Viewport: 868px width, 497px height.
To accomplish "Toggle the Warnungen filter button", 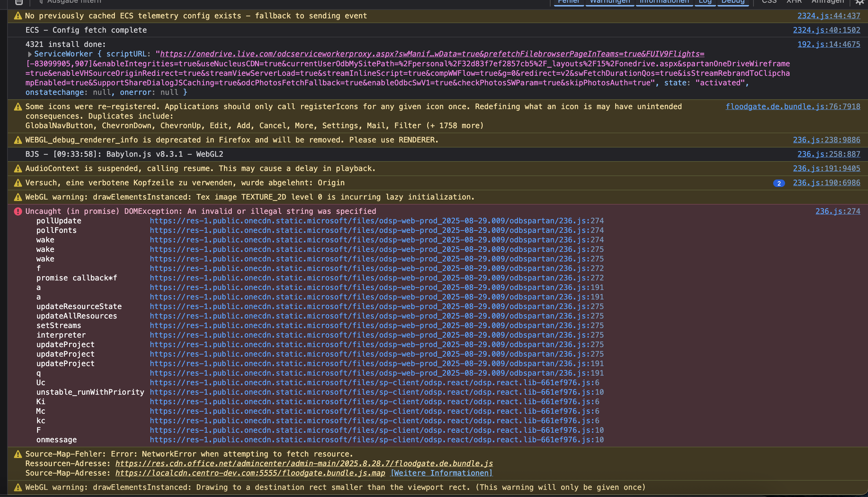I will point(610,2).
